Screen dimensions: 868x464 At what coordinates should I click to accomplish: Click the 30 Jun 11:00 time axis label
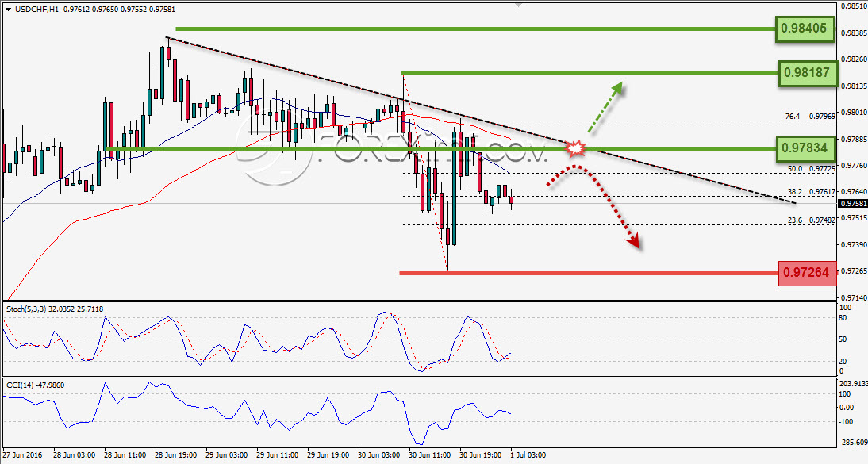point(430,455)
